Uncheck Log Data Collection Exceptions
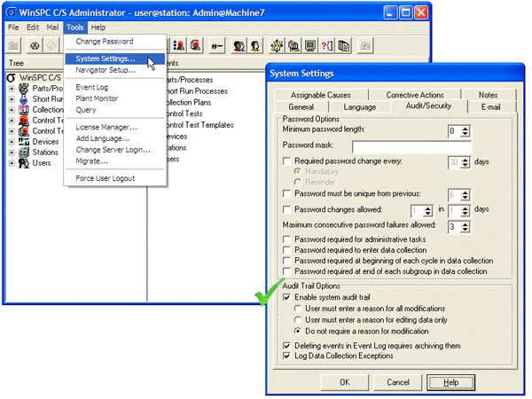 286,356
